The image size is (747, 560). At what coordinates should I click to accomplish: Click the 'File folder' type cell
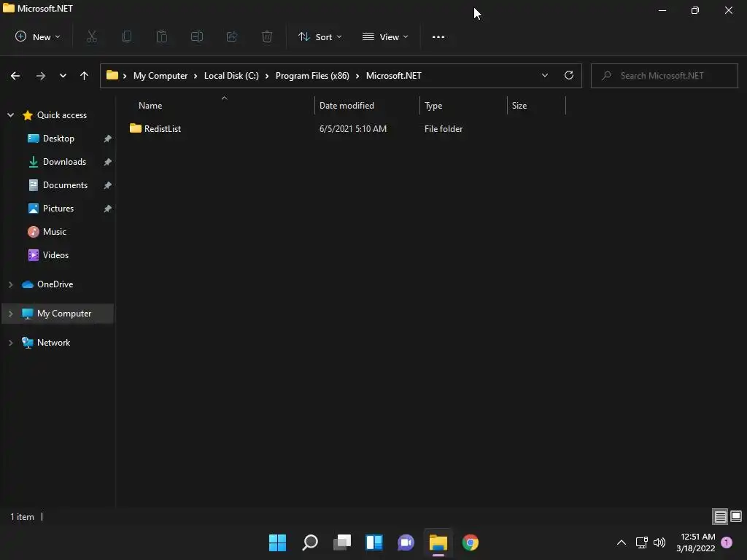tap(444, 129)
